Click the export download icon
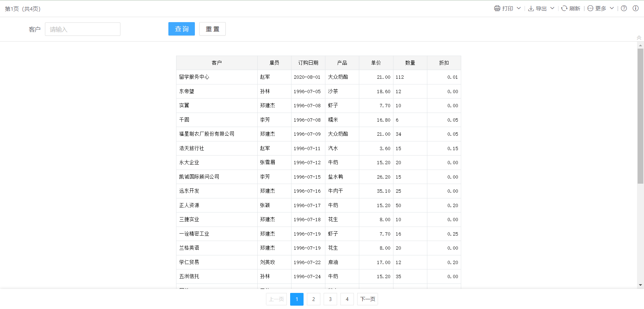Viewport: 644px width, 309px height. pyautogui.click(x=531, y=8)
